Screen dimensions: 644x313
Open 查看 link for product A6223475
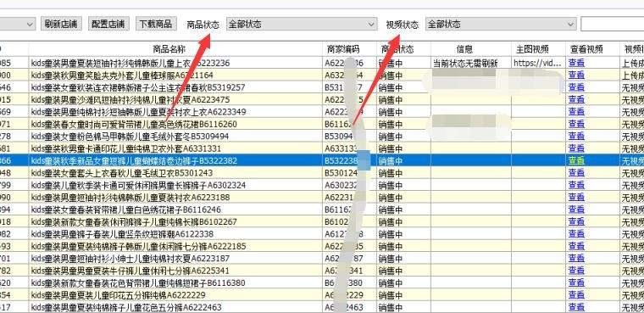[x=576, y=99]
